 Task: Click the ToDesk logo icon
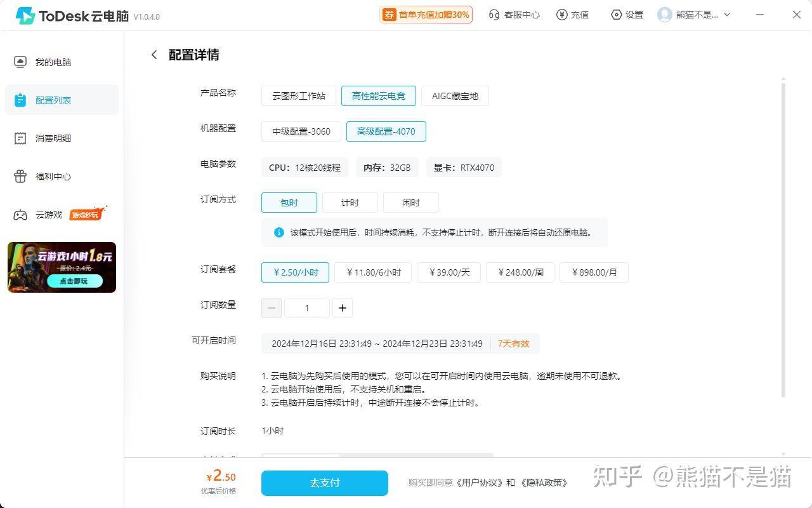click(x=25, y=15)
